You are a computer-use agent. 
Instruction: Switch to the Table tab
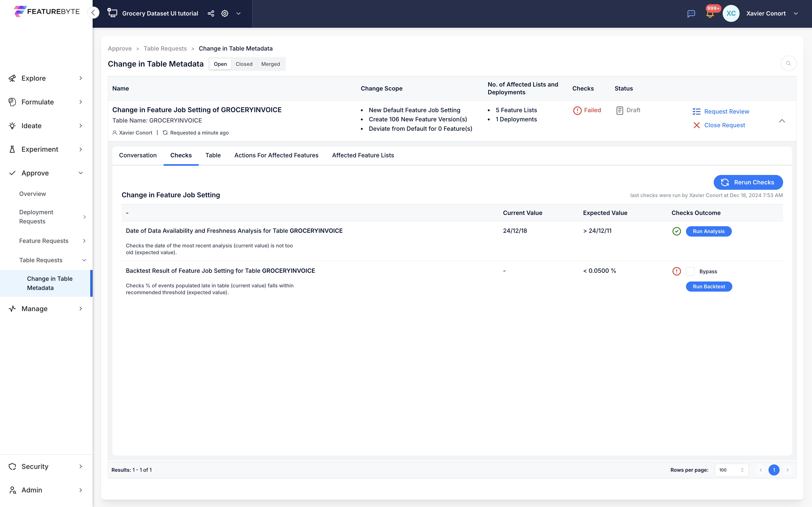coord(213,155)
